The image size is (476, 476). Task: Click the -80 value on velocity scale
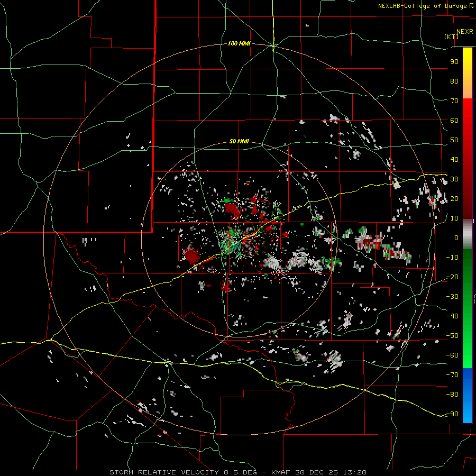452,395
